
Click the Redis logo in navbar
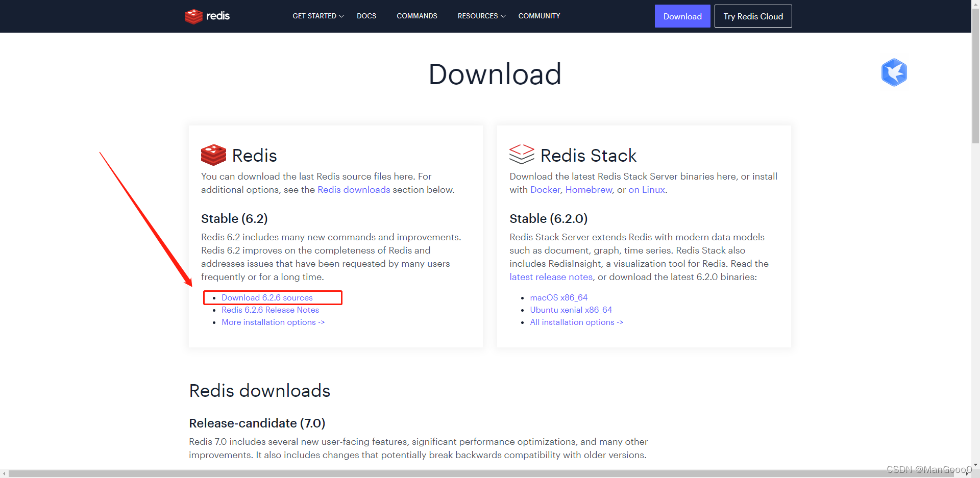[207, 16]
